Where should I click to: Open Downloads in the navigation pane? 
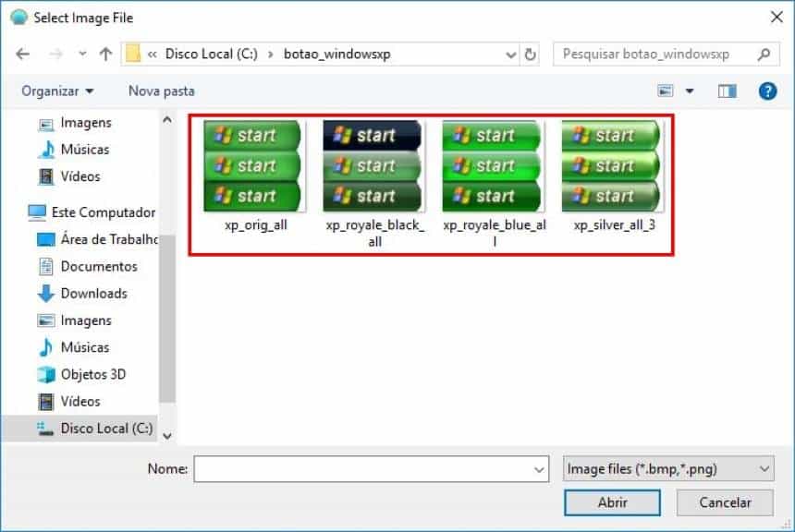point(93,294)
